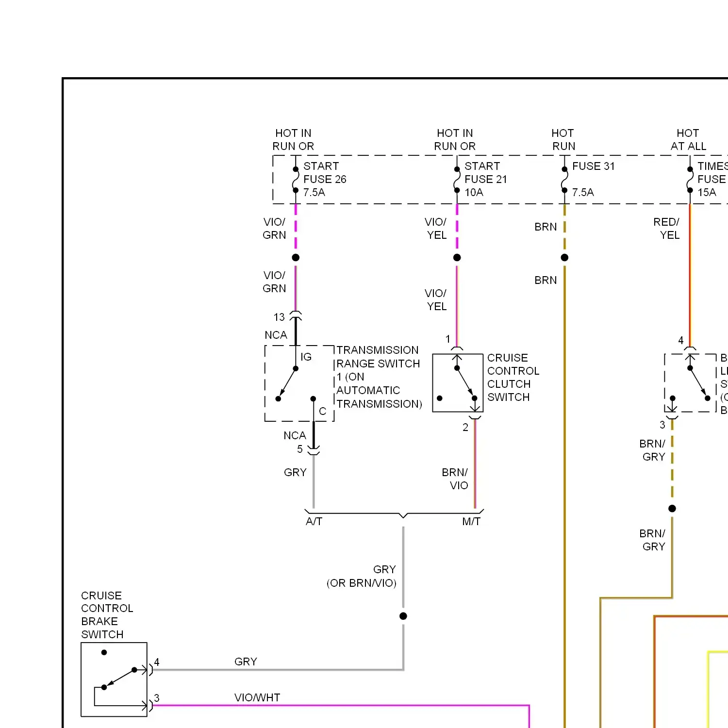This screenshot has width=728, height=728.
Task: Click the BRN label below the splice dot
Action: pos(546,280)
